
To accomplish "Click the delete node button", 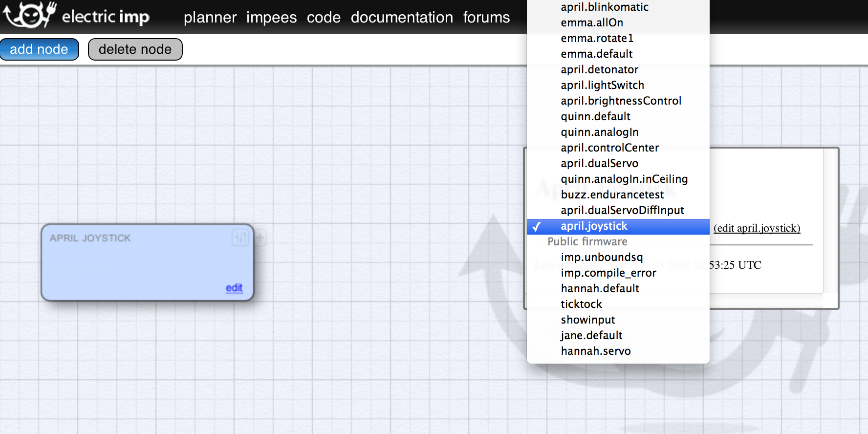I will (x=135, y=49).
